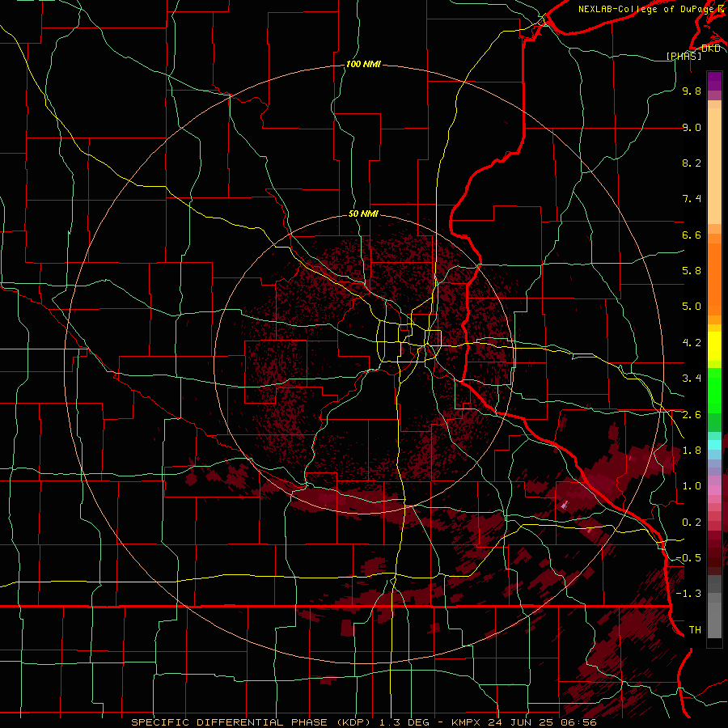Viewport: 728px width, 728px height.
Task: Click the 9.0 value on the color scale
Action: (x=692, y=127)
